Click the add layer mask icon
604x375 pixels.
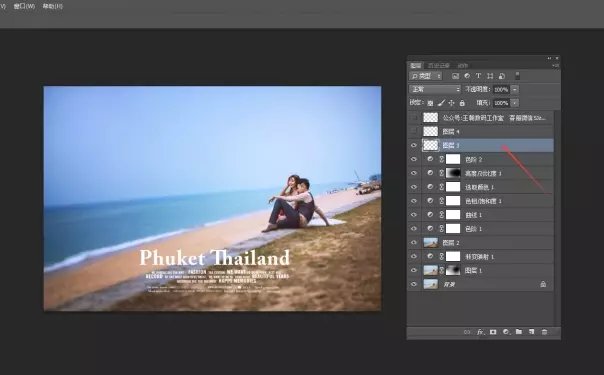(x=493, y=332)
